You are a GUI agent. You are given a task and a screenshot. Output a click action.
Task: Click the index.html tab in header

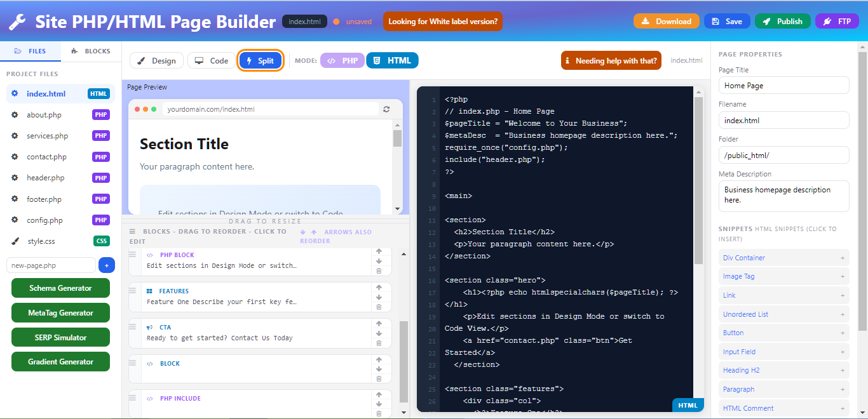[x=305, y=22]
